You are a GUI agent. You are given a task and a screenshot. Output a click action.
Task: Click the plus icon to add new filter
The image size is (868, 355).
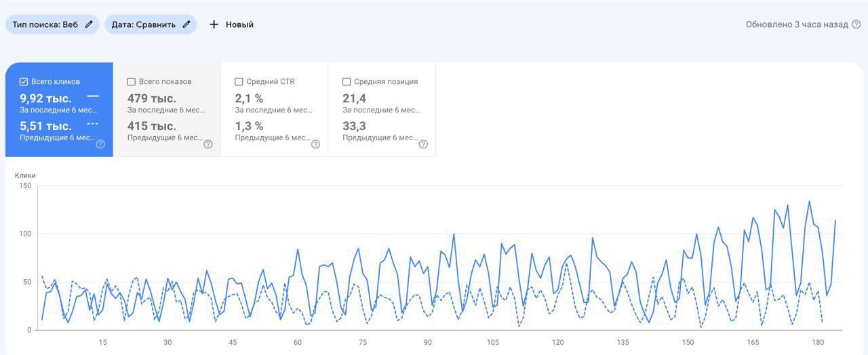(x=214, y=24)
